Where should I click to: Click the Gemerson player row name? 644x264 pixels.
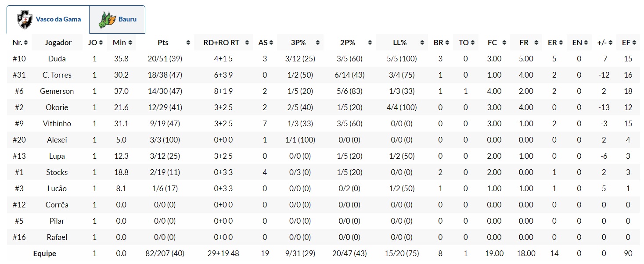tap(57, 91)
